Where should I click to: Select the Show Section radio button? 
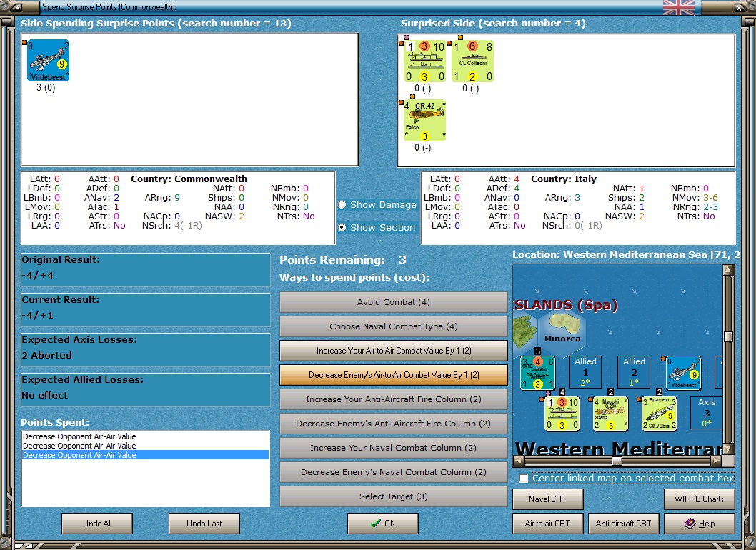342,228
